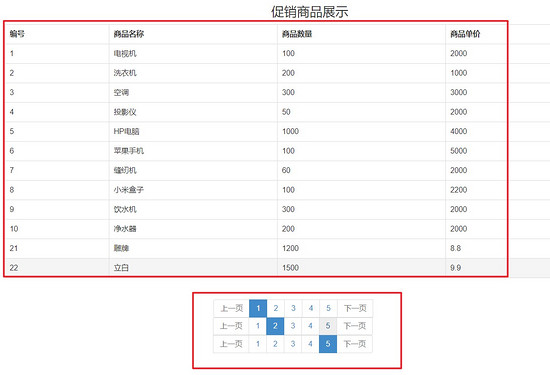Click the gray hovered page 5 button
The image size is (550, 375).
point(328,326)
